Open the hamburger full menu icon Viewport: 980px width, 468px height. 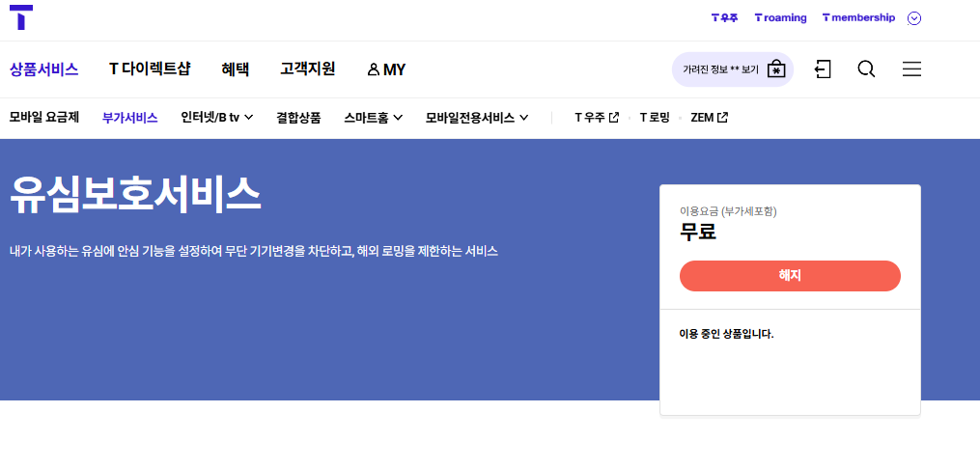pyautogui.click(x=911, y=69)
